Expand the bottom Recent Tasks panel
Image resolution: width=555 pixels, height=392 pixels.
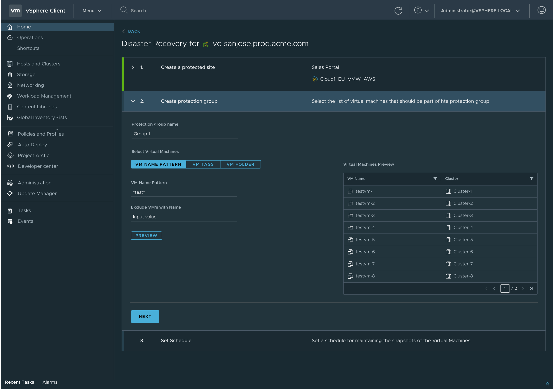pos(547,384)
